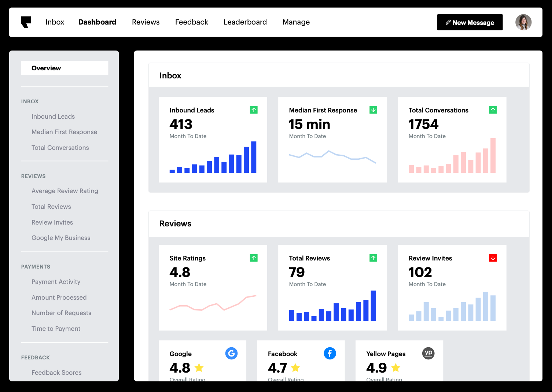Switch to the Leaderboard tab

click(245, 22)
